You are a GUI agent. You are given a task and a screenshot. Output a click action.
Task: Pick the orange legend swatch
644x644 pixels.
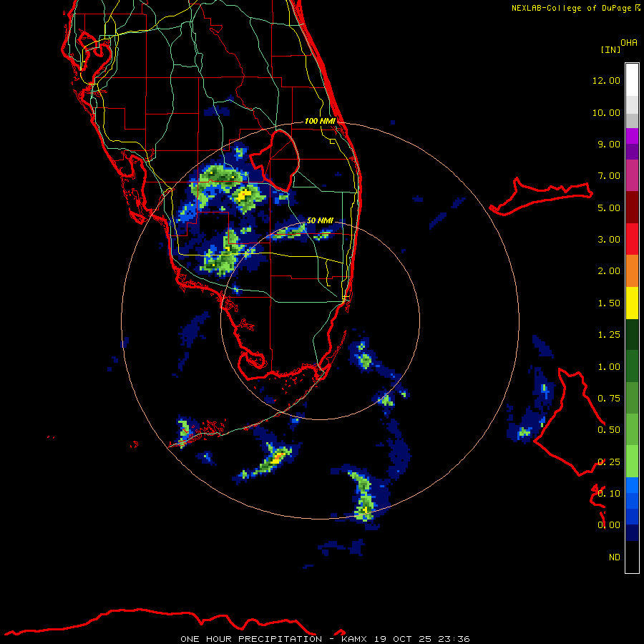tap(632, 271)
